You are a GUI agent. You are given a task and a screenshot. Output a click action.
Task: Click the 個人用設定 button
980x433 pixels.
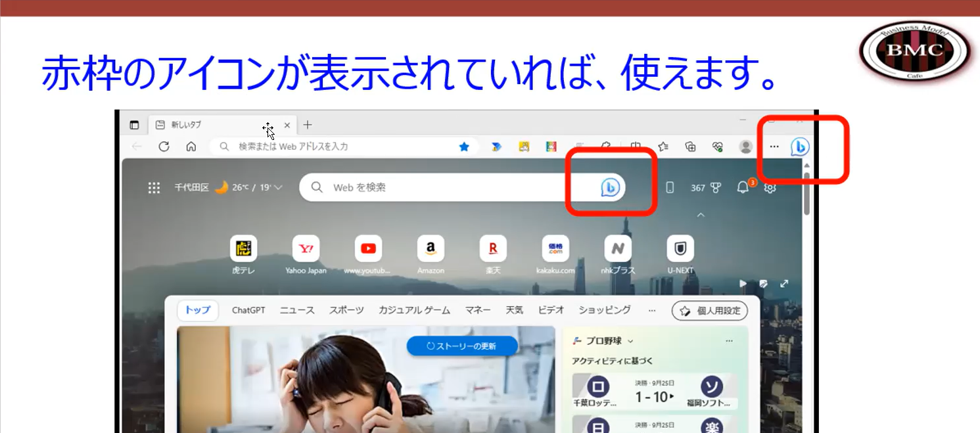[x=710, y=311]
